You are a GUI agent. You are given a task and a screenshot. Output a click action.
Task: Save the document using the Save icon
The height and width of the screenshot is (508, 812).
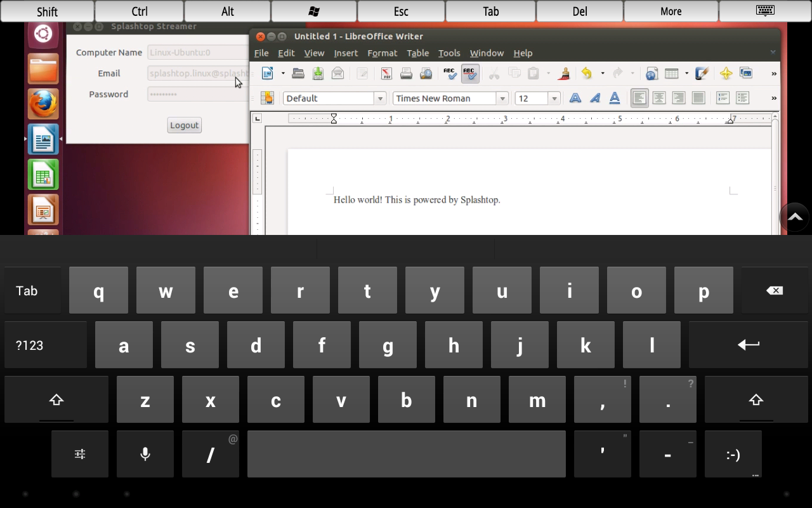(318, 74)
